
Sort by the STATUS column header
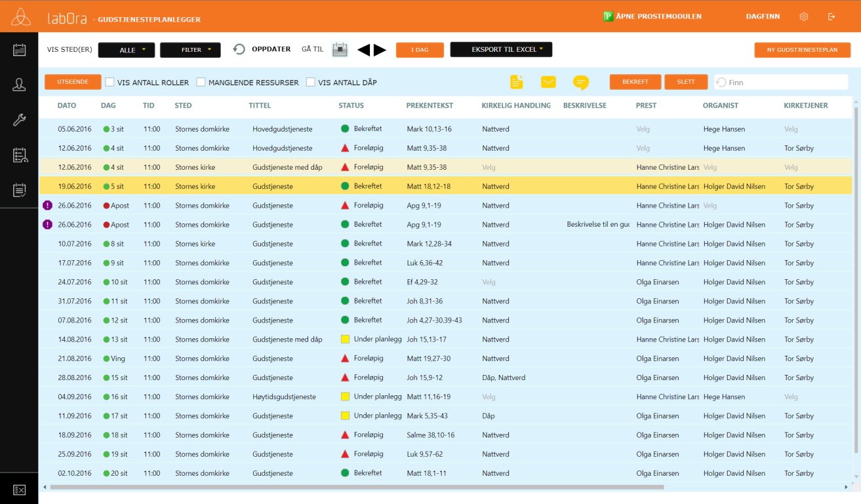click(x=351, y=106)
